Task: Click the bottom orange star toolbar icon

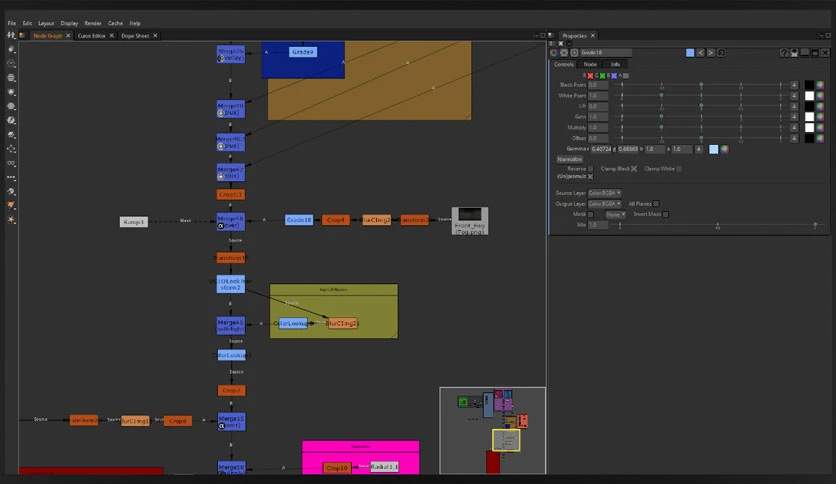Action: click(x=11, y=220)
